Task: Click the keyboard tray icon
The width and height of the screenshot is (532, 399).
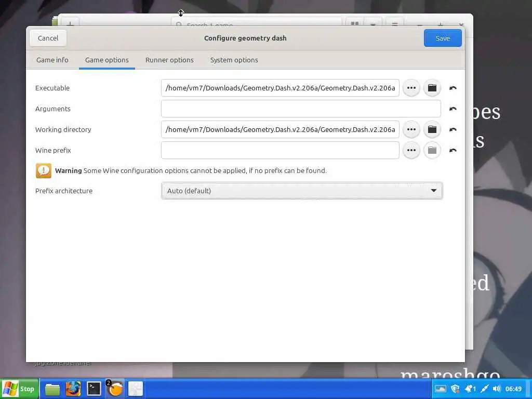Action: pyautogui.click(x=440, y=389)
